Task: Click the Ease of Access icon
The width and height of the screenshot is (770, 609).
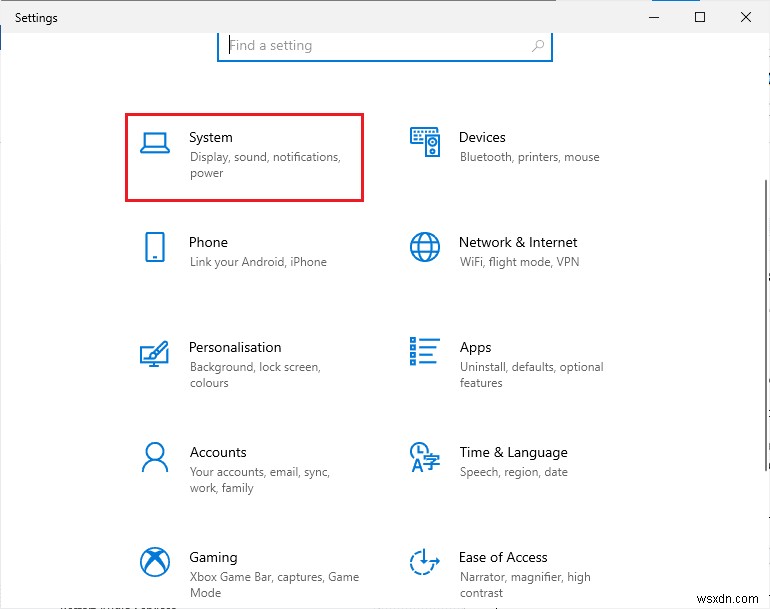Action: [425, 562]
